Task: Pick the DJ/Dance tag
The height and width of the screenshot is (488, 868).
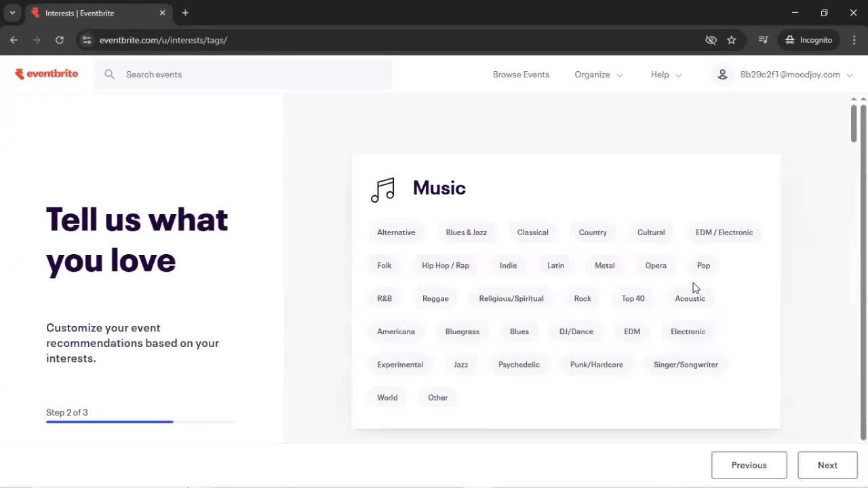Action: 576,331
